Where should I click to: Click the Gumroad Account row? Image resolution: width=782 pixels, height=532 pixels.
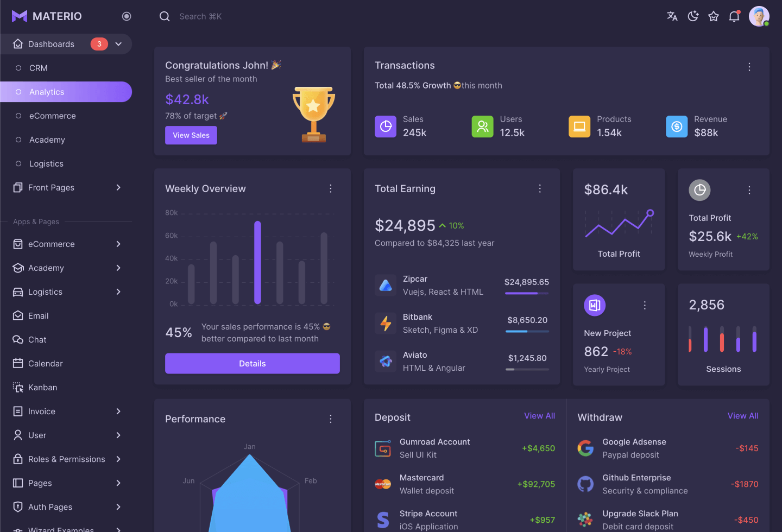[465, 448]
